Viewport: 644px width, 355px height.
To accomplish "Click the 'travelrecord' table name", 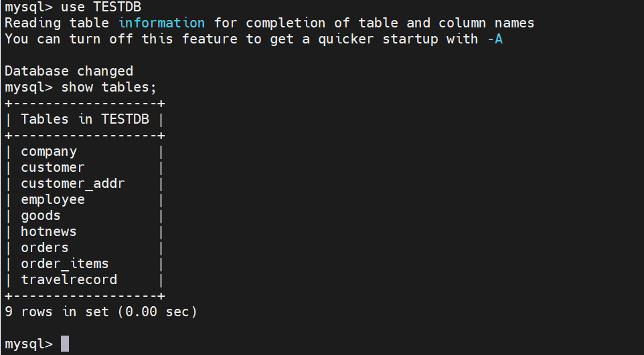I will tap(69, 279).
